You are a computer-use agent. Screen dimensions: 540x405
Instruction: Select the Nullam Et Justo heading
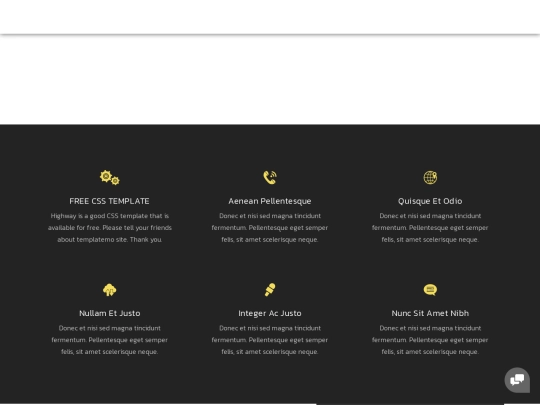(110, 313)
